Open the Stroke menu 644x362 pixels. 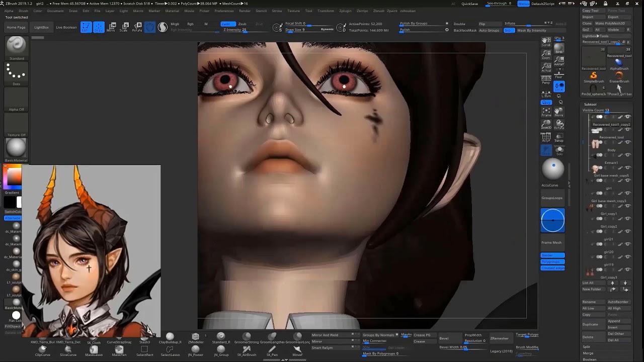(x=277, y=11)
